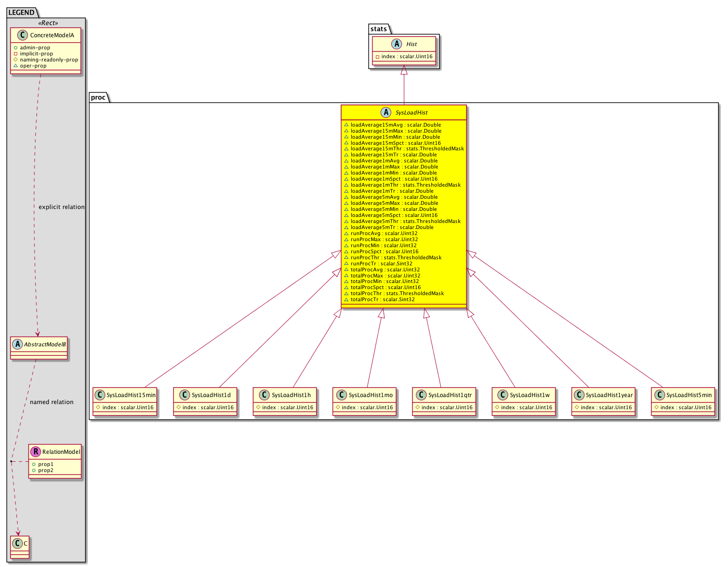This screenshot has width=728, height=567.
Task: Click the SysLoadHist1qtr class name
Action: (450, 395)
